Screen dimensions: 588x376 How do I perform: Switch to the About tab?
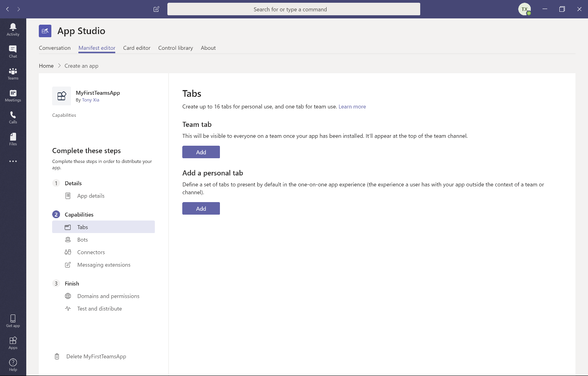pyautogui.click(x=208, y=48)
